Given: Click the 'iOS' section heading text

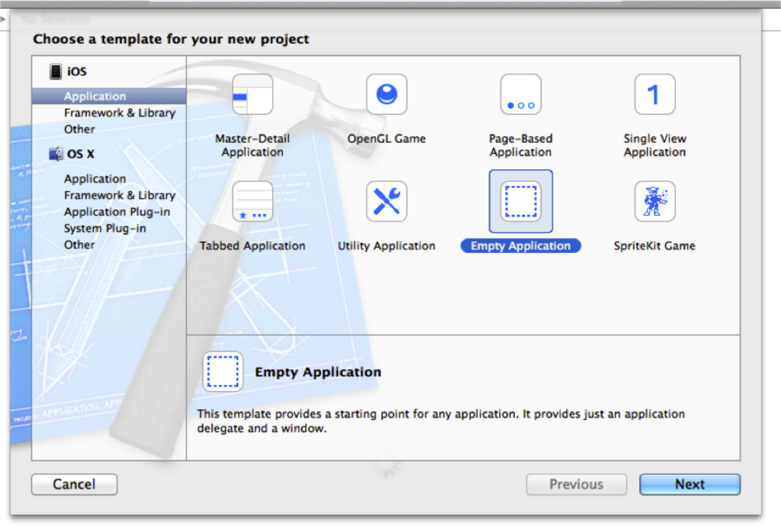Looking at the screenshot, I should (77, 71).
